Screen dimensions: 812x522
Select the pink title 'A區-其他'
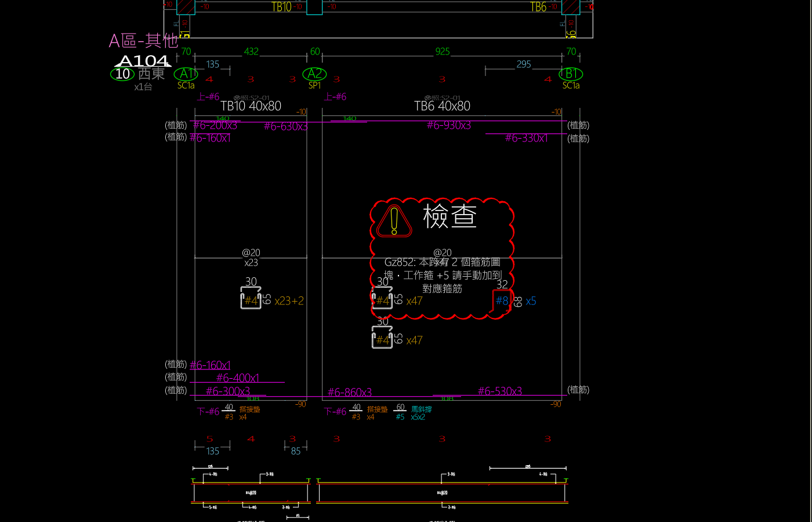143,41
